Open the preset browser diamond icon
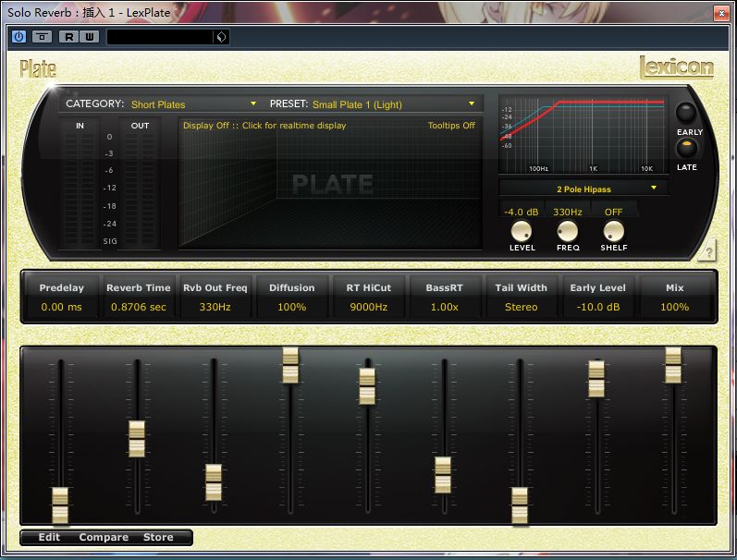Viewport: 737px width, 560px height. click(x=221, y=37)
